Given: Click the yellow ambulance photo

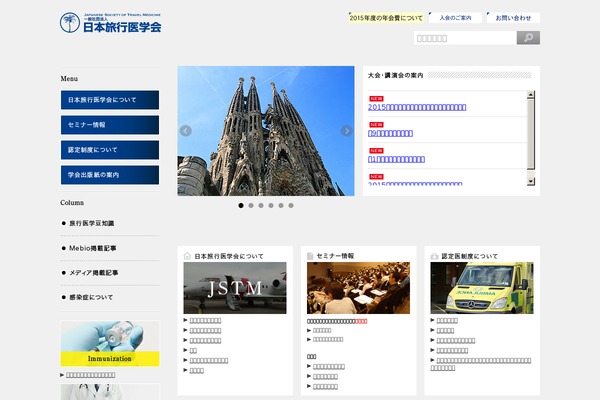Looking at the screenshot, I should point(482,288).
